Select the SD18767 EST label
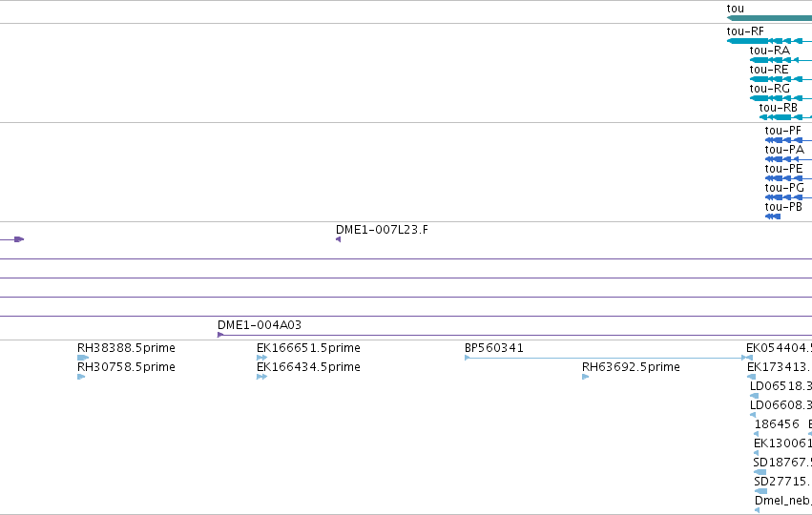Screen dimensions: 812x515 (x=782, y=463)
